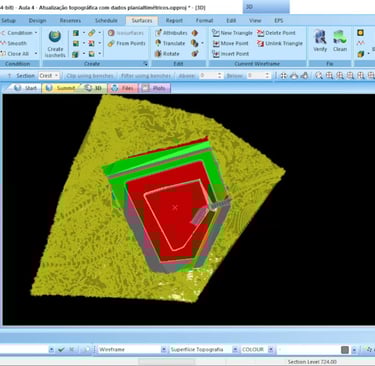Image resolution: width=375 pixels, height=366 pixels.
Task: Toggle Clip using benches
Action: coord(90,76)
